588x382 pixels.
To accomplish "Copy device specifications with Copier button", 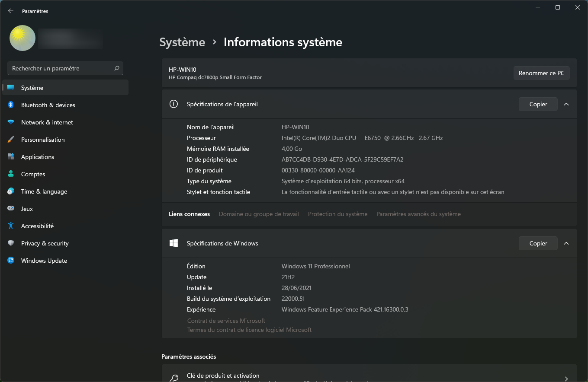I will point(538,104).
